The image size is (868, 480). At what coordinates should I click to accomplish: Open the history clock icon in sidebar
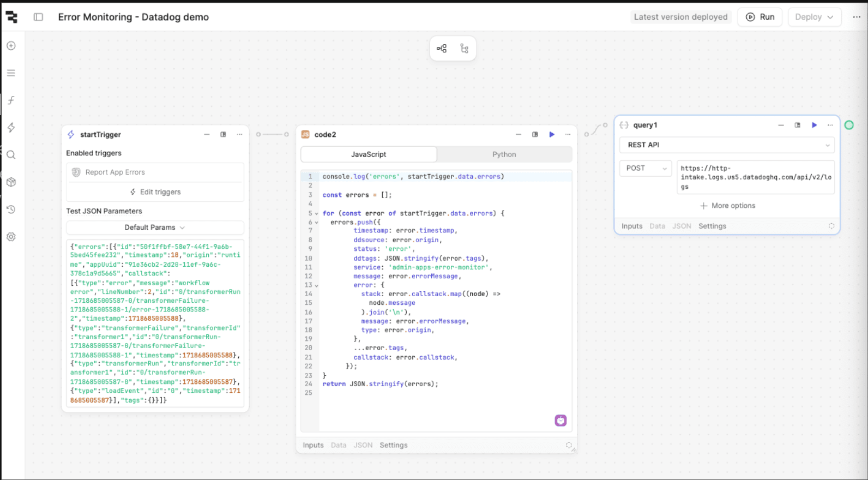pyautogui.click(x=11, y=209)
